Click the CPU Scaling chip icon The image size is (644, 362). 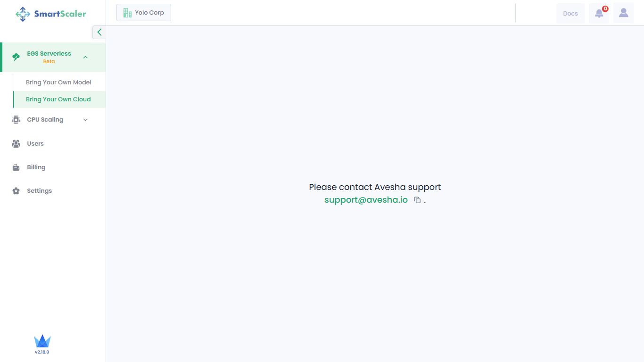tap(16, 120)
